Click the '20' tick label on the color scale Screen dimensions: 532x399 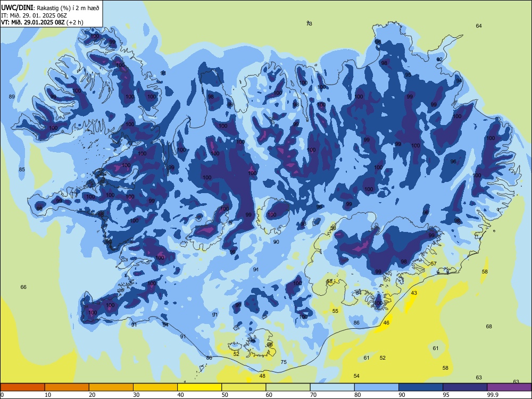coord(92,395)
